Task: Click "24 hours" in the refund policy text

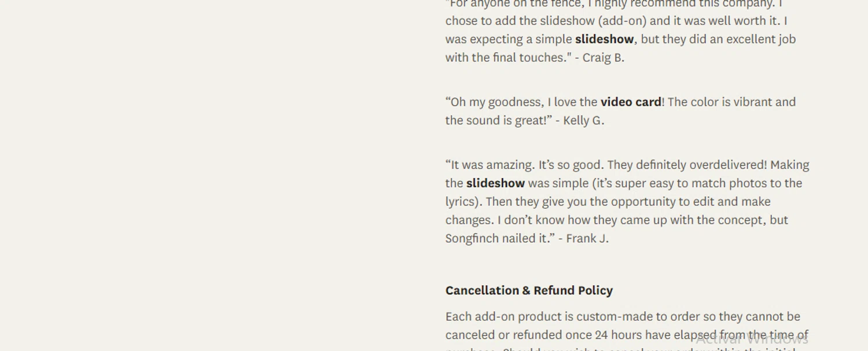Action: point(616,335)
